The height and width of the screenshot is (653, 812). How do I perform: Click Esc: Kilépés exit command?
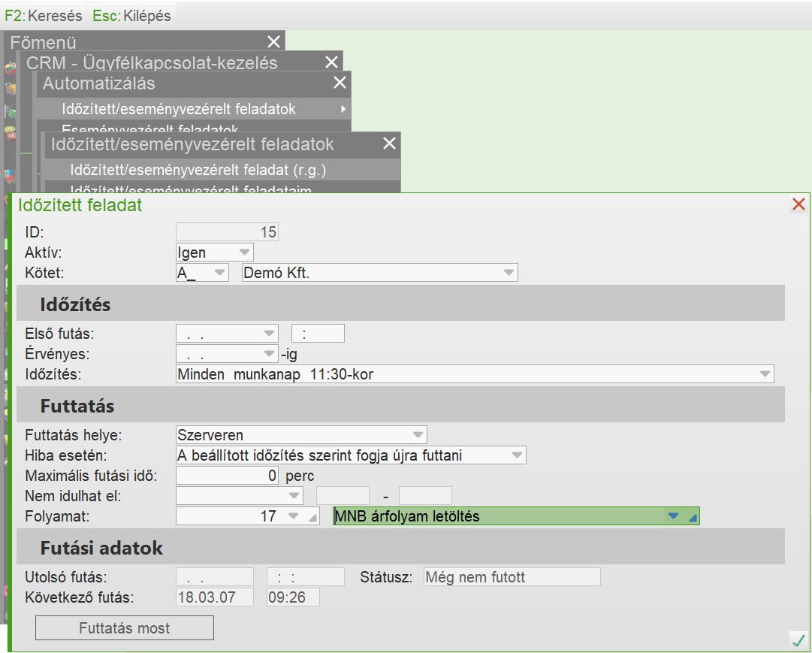(131, 16)
